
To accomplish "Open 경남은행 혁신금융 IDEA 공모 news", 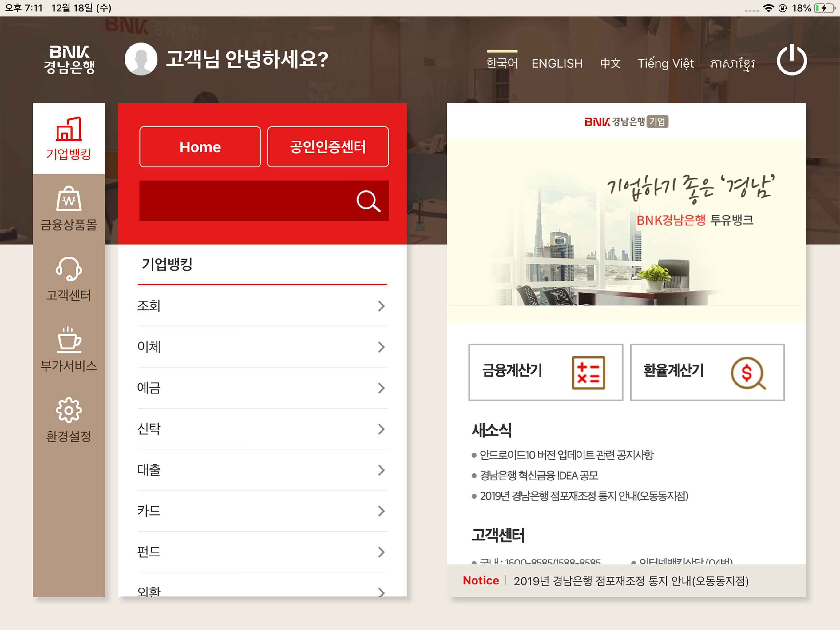I will click(539, 475).
